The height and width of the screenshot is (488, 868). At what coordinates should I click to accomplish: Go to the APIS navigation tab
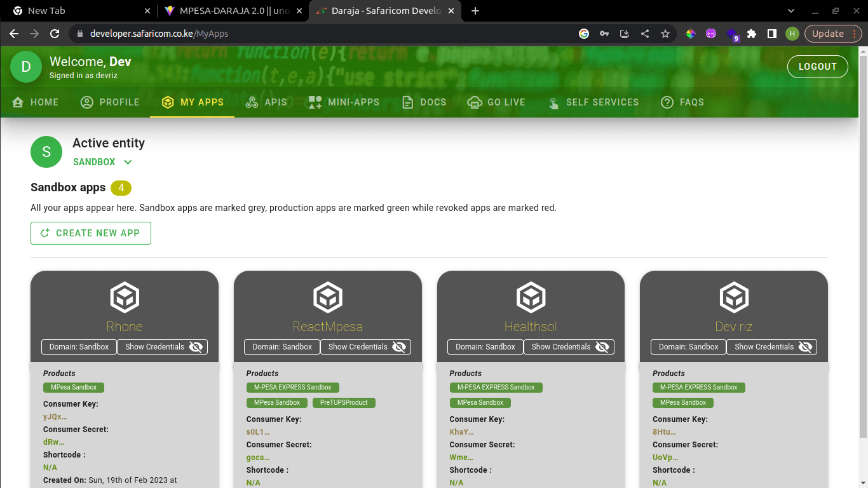[266, 102]
